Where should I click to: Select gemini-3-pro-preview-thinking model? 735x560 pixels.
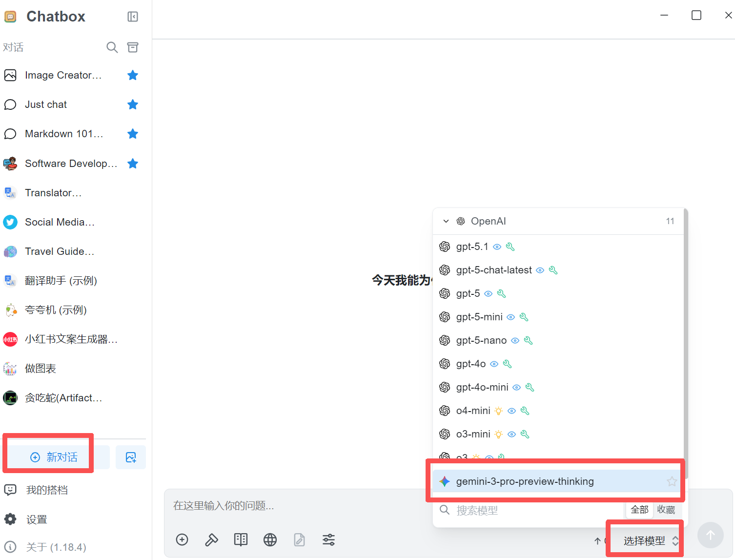tap(558, 481)
